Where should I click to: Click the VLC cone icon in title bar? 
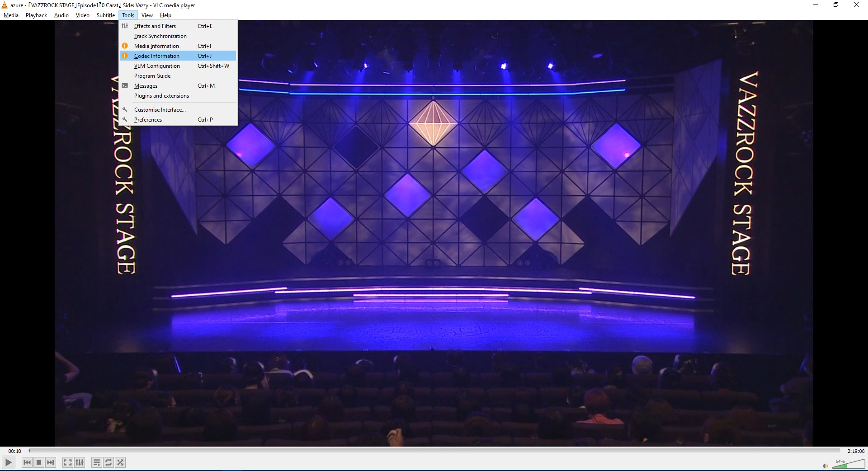(5, 5)
